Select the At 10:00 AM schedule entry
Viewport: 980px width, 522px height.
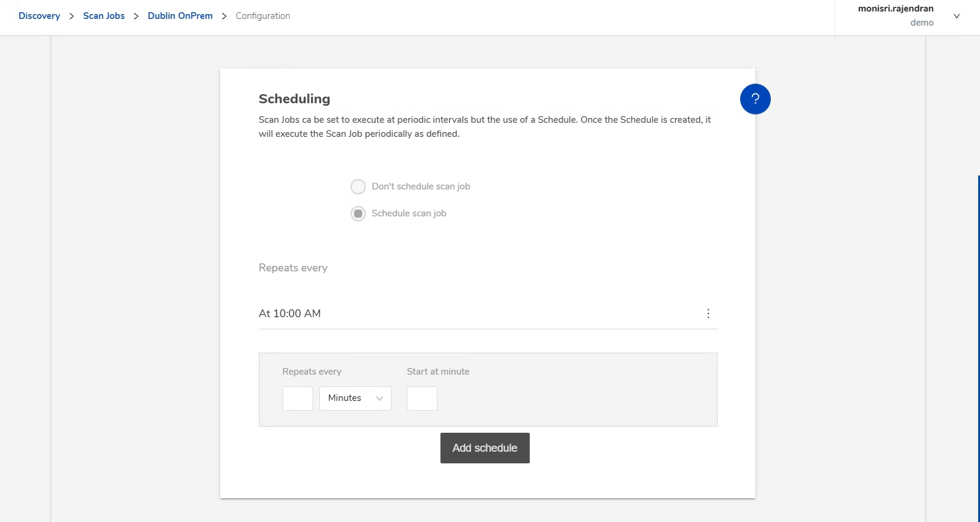(x=290, y=314)
